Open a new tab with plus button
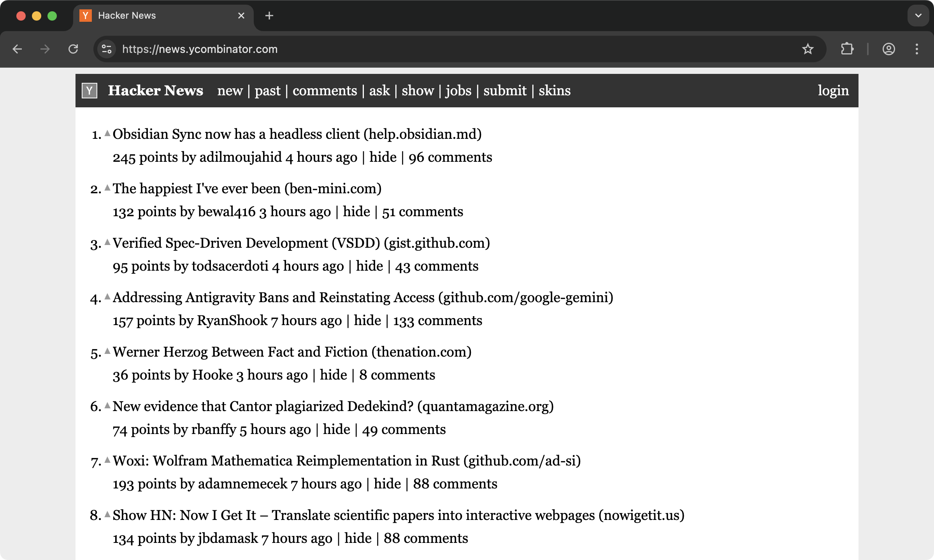This screenshot has height=560, width=934. tap(269, 16)
